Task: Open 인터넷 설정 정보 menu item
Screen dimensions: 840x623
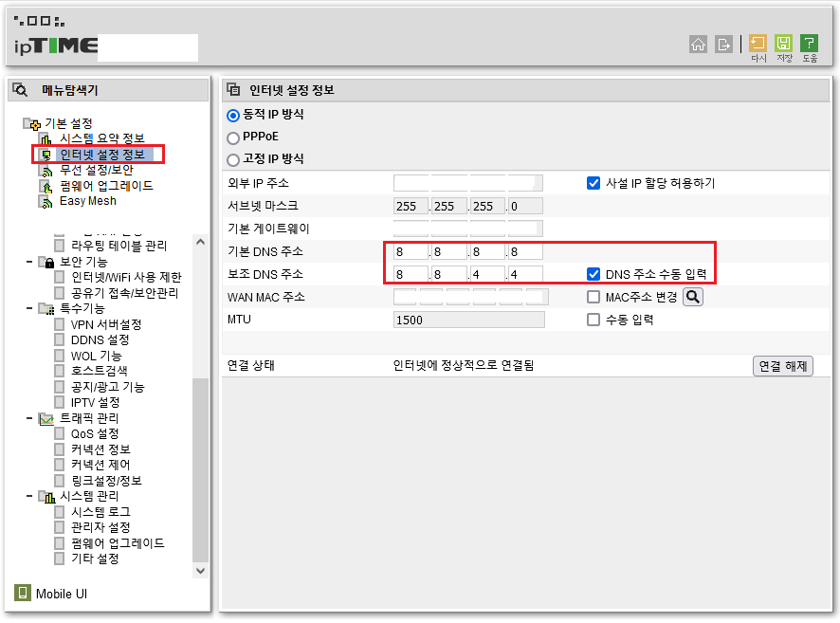Action: click(102, 155)
